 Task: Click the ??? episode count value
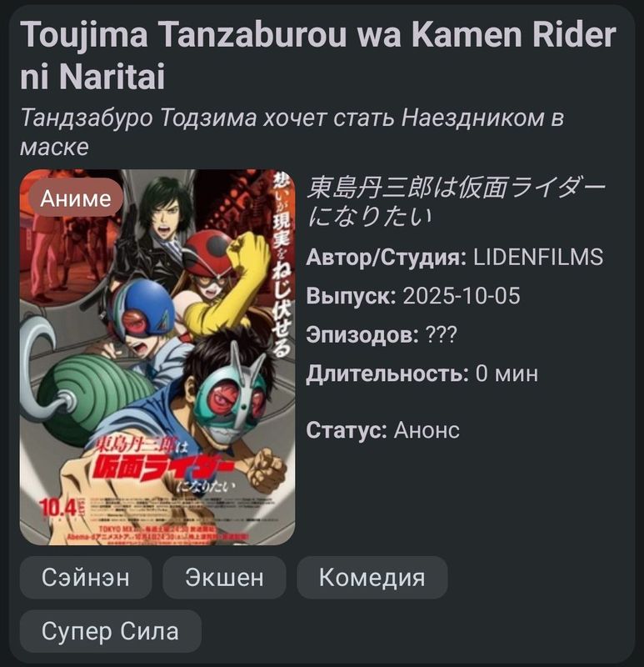pos(442,335)
